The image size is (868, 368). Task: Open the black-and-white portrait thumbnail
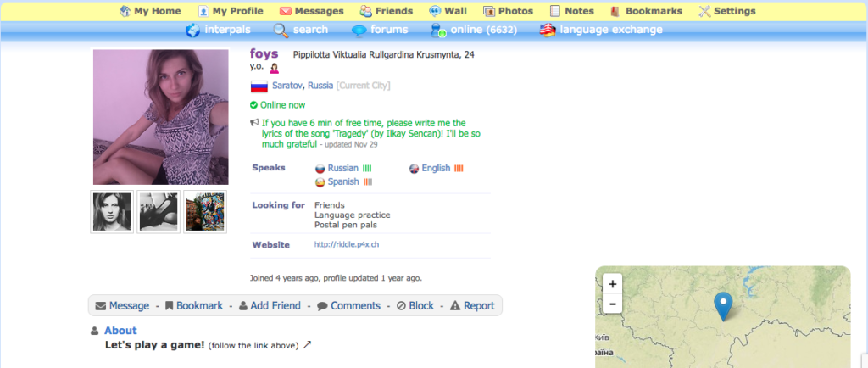[112, 211]
